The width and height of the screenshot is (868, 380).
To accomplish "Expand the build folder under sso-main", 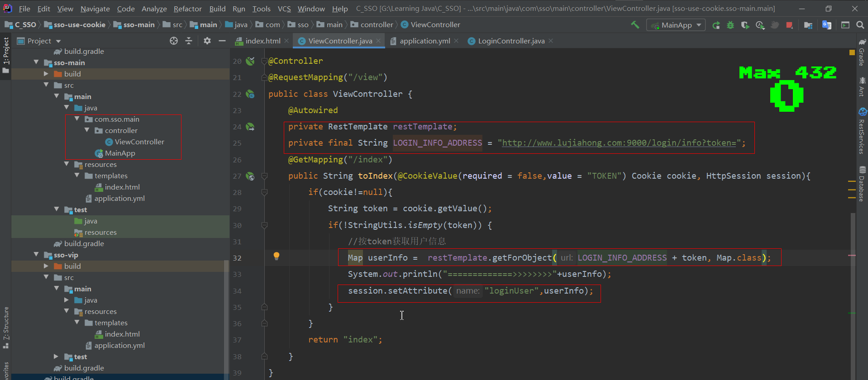I will pyautogui.click(x=46, y=74).
